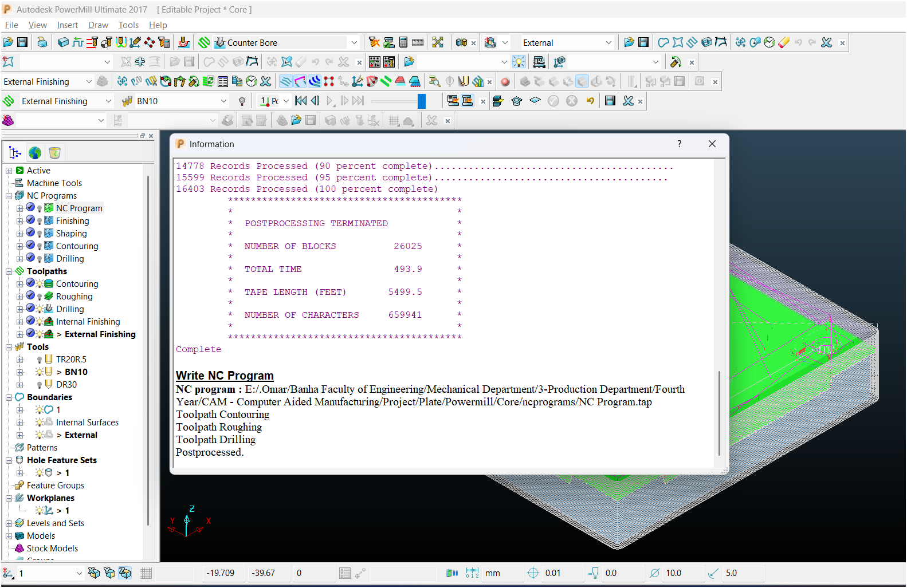The image size is (907, 588).
Task: Click the yellow eraser icon in boundary toolbar
Action: tap(784, 42)
